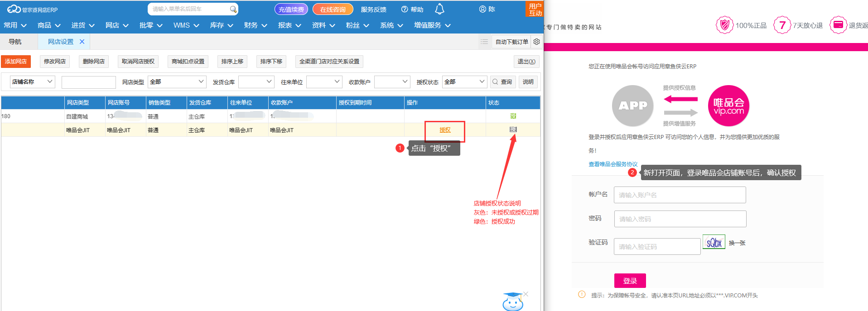Click the 服务反馈 link
Screen dimensions: 868x311
pyautogui.click(x=374, y=10)
